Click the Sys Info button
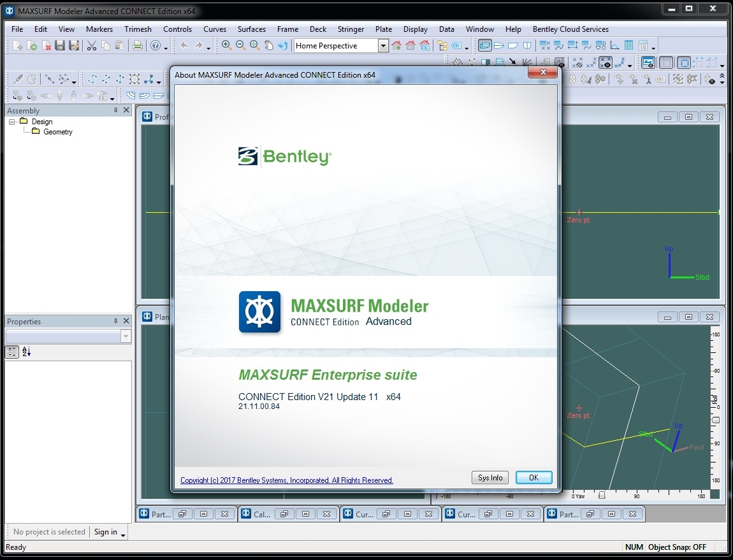Viewport: 733px width, 560px height. click(x=490, y=477)
